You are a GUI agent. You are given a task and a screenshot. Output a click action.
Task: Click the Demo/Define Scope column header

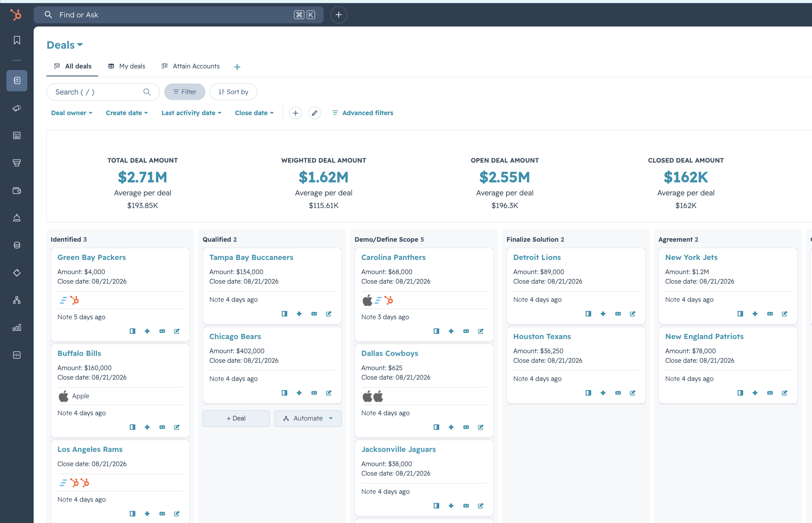coord(389,240)
